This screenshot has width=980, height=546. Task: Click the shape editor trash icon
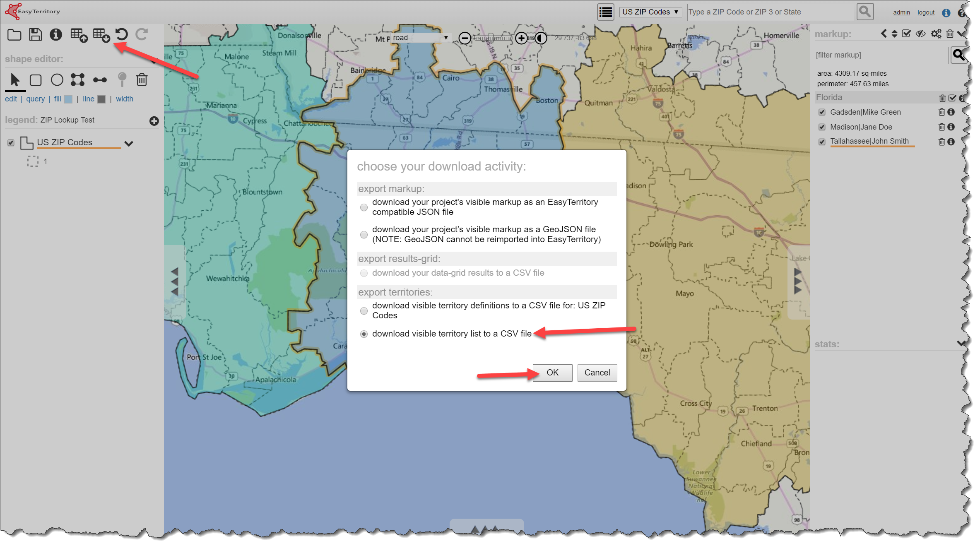[x=142, y=80]
